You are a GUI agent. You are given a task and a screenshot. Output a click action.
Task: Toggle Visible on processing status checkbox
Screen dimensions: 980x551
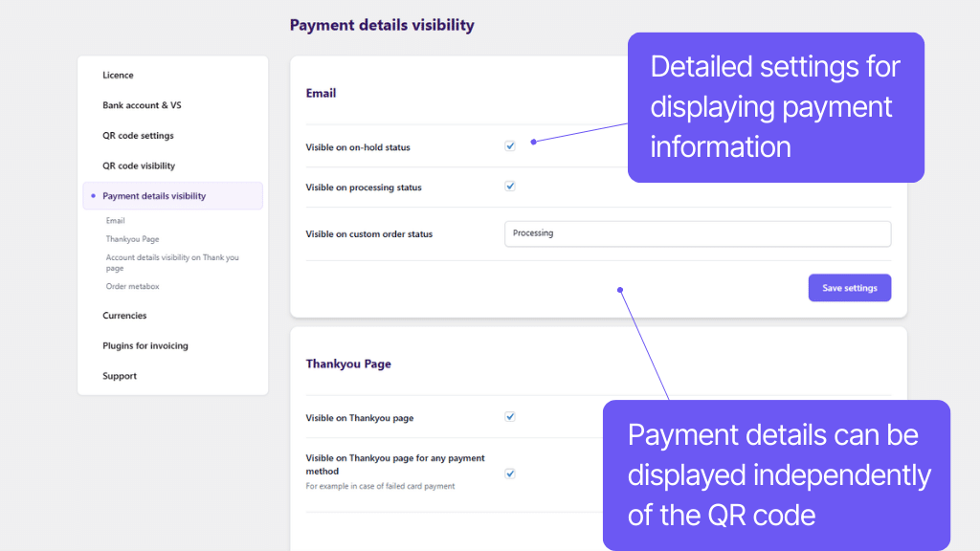click(509, 187)
